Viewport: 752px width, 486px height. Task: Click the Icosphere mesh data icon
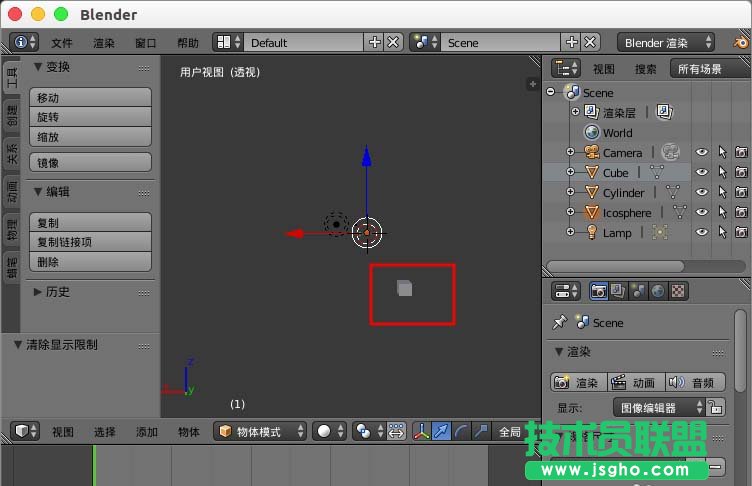pos(680,212)
